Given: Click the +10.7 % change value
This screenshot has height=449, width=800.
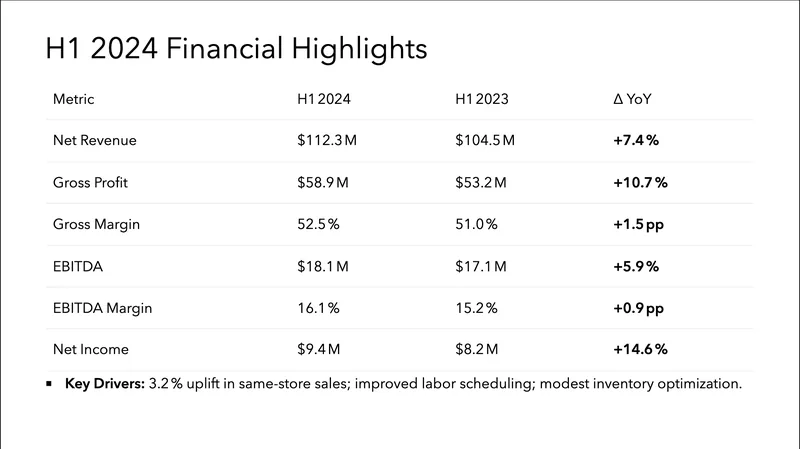Looking at the screenshot, I should tap(640, 182).
